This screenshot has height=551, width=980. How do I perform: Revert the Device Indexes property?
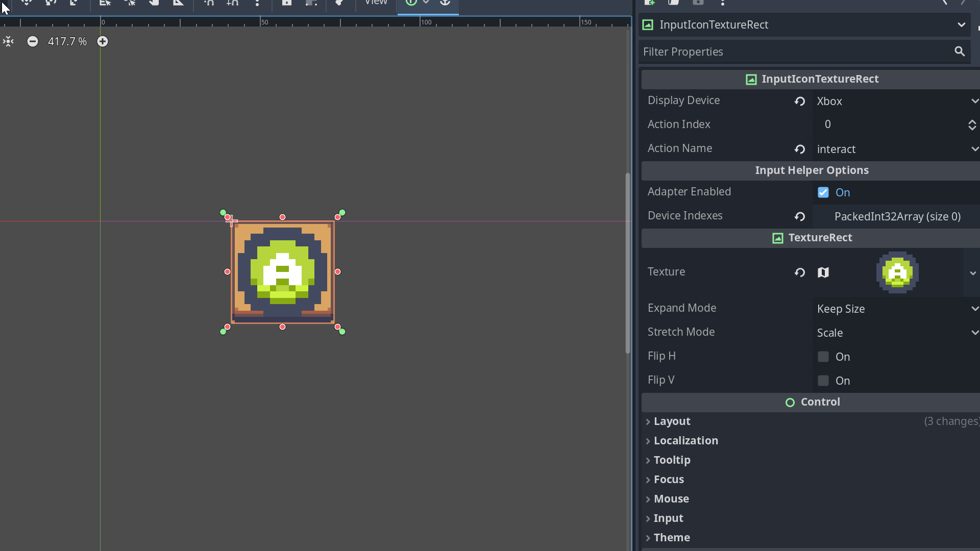tap(799, 216)
